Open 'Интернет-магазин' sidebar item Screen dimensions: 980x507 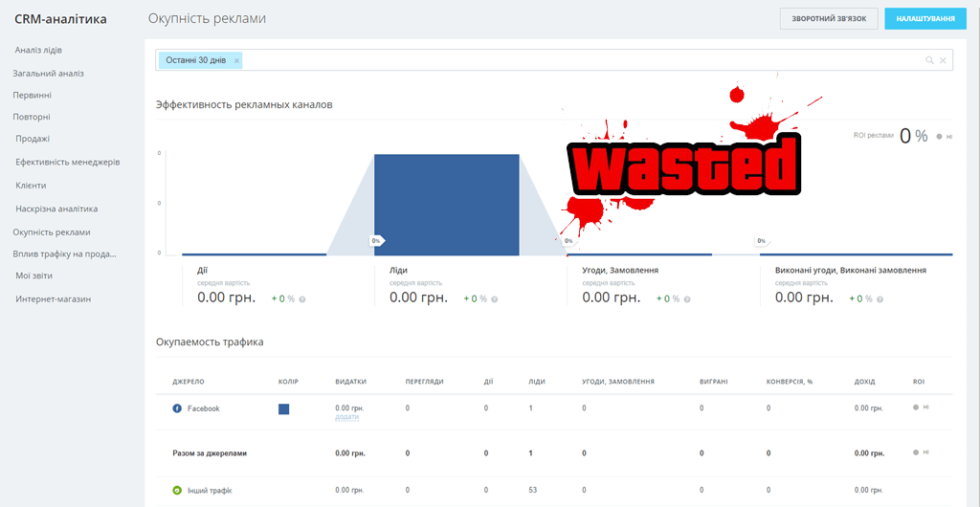pyautogui.click(x=54, y=299)
